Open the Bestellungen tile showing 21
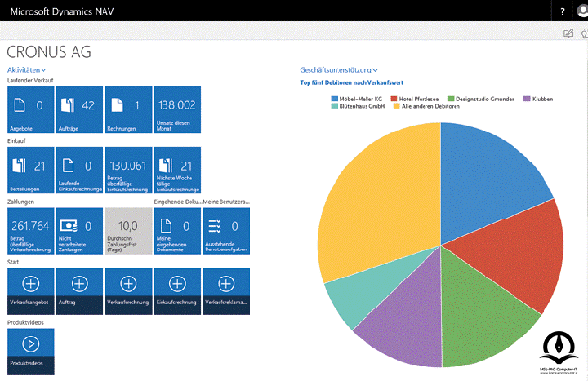588x381 pixels. tap(31, 170)
